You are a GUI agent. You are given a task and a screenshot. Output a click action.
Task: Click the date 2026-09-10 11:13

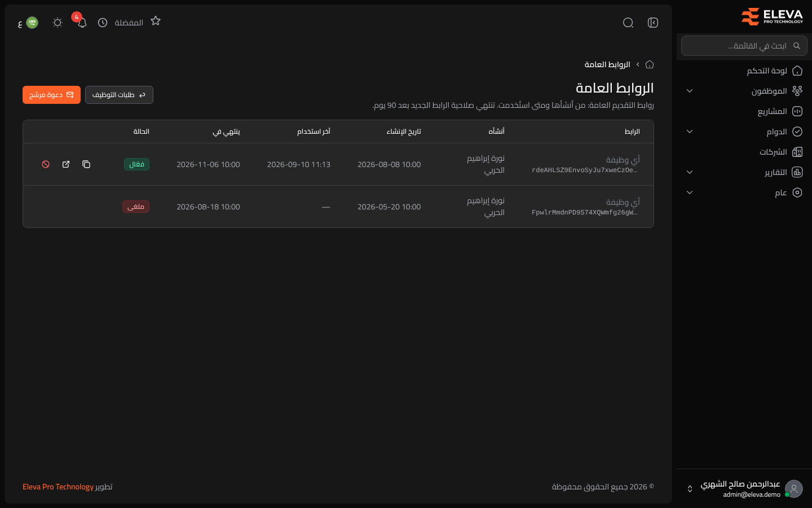[x=299, y=164]
